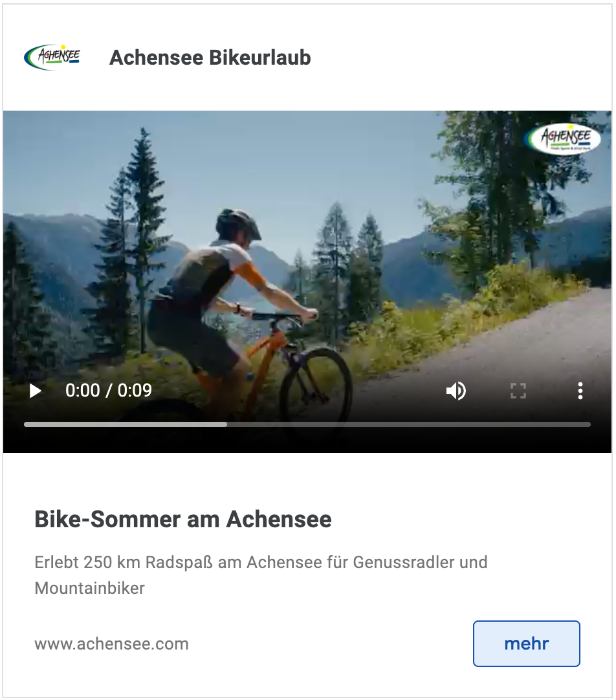Seek within the video progress bar
This screenshot has width=616, height=700.
point(307,424)
